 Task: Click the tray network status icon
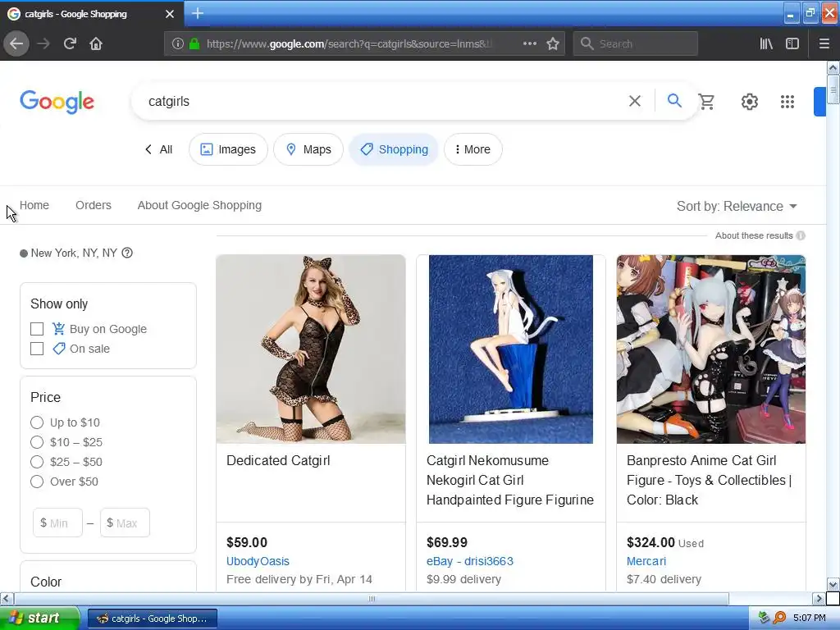(765, 618)
